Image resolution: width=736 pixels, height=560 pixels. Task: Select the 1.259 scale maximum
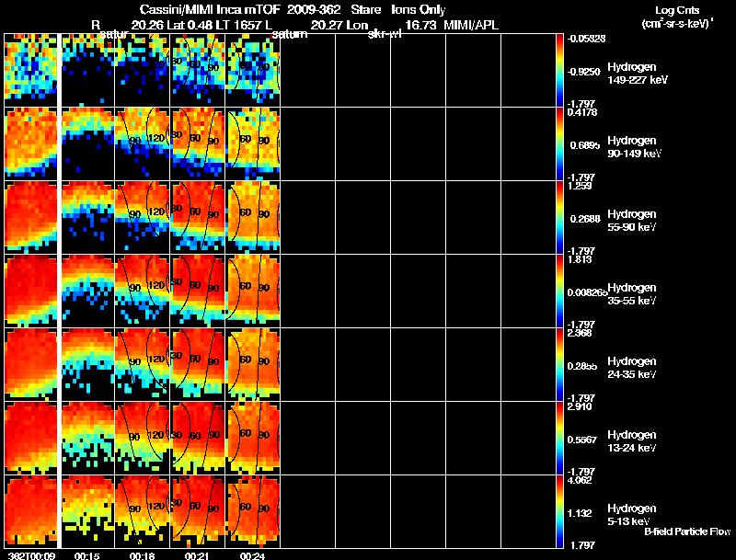[x=580, y=186]
